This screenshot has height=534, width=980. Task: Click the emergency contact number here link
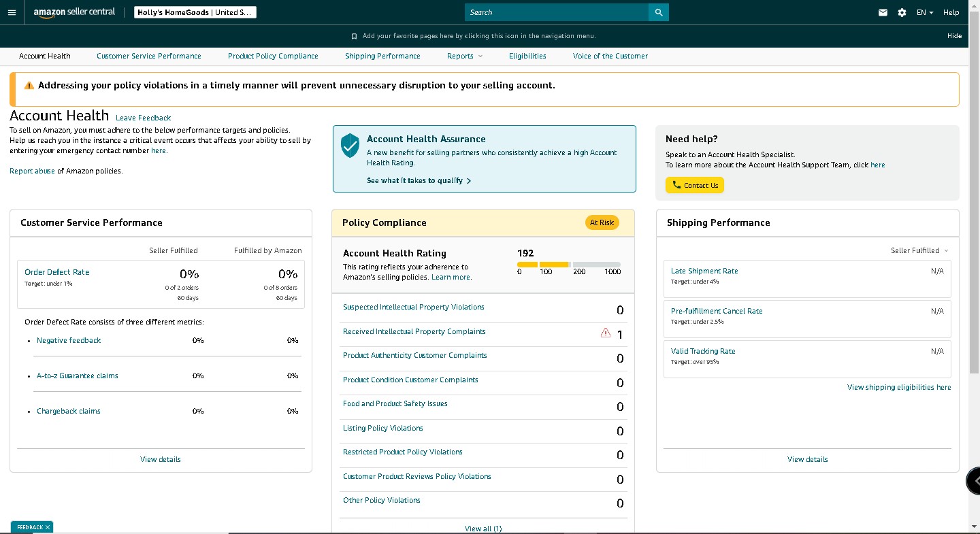click(159, 150)
